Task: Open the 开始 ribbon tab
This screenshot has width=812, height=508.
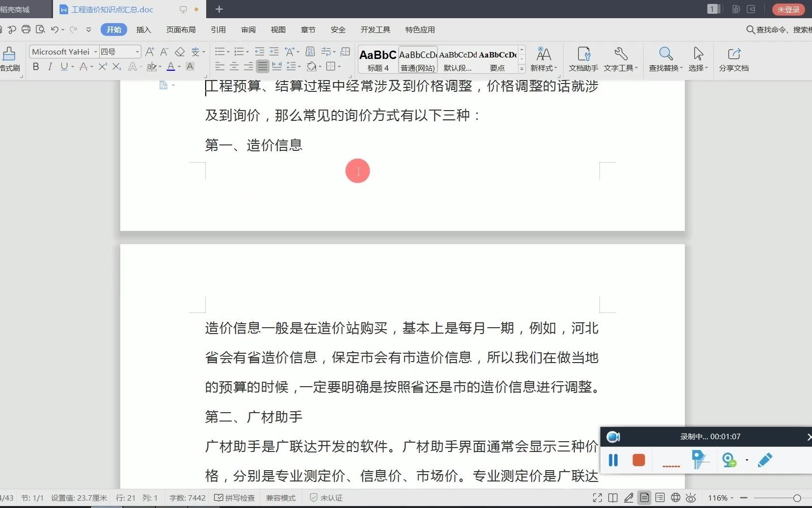Action: [114, 29]
